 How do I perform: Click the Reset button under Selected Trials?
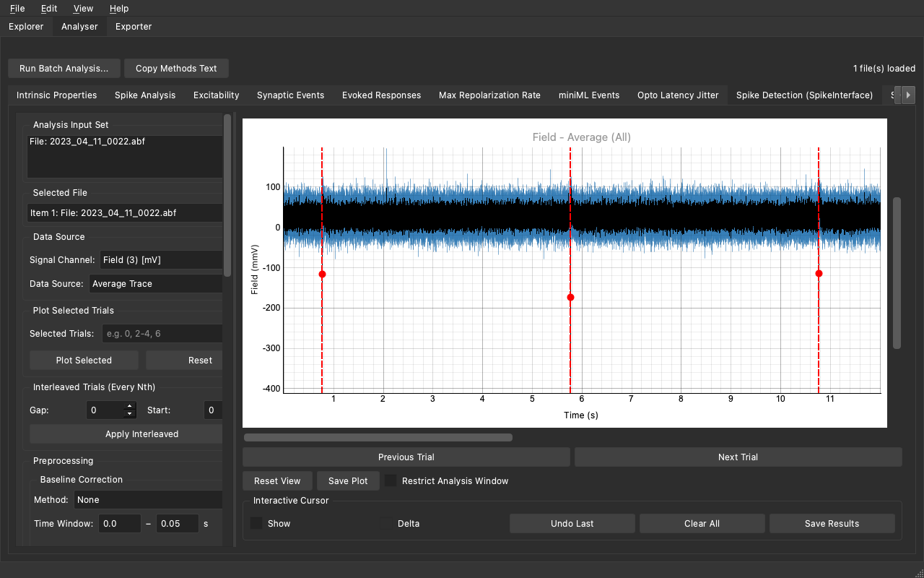[x=185, y=361]
